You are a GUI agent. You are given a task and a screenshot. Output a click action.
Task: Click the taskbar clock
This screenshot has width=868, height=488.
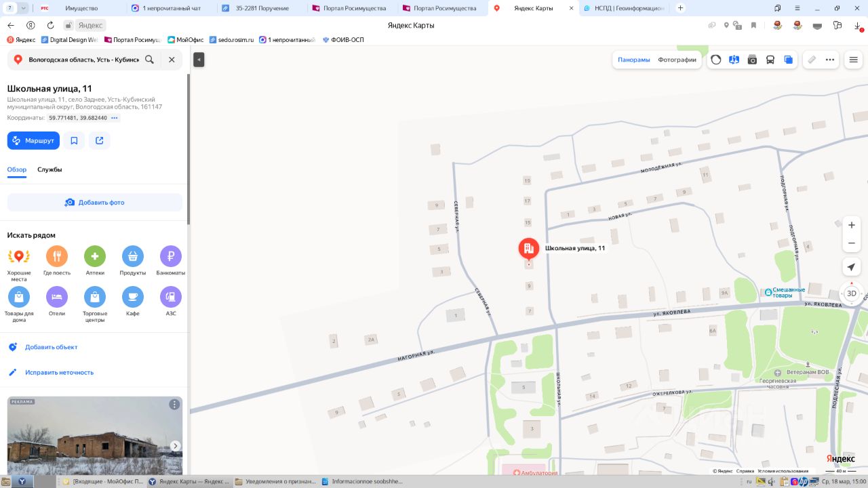[x=843, y=482]
